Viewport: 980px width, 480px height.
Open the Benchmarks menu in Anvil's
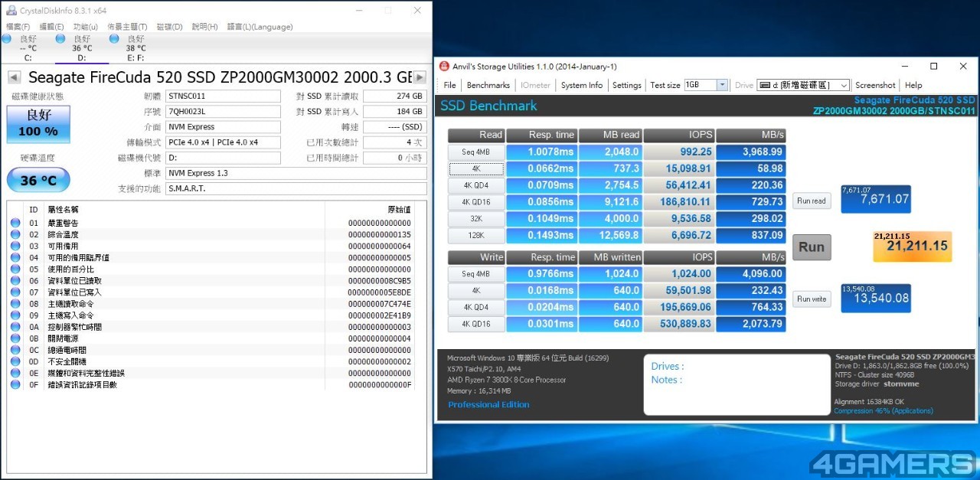[x=488, y=85]
